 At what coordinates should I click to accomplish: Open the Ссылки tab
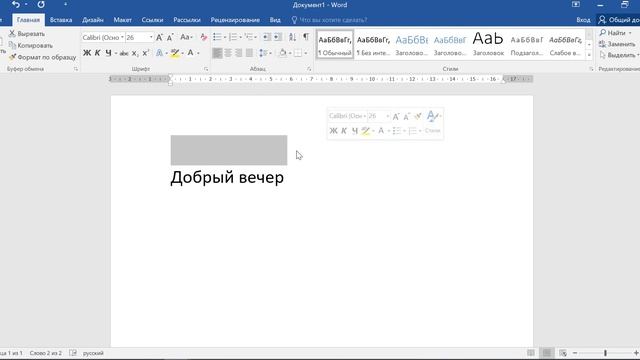coord(152,20)
